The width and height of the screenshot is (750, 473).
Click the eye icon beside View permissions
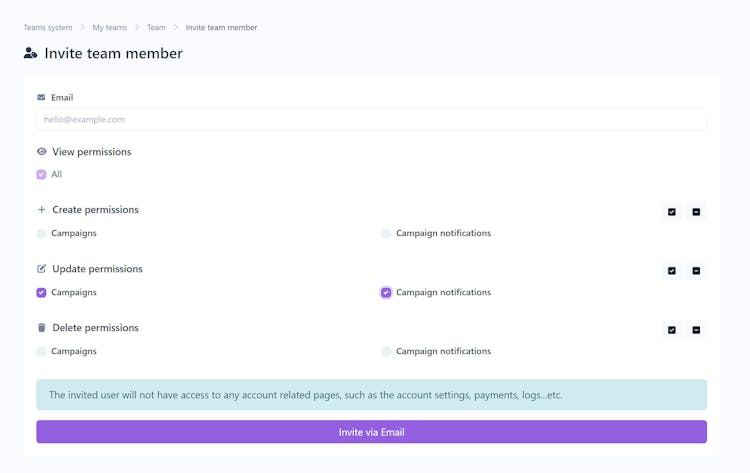click(42, 152)
